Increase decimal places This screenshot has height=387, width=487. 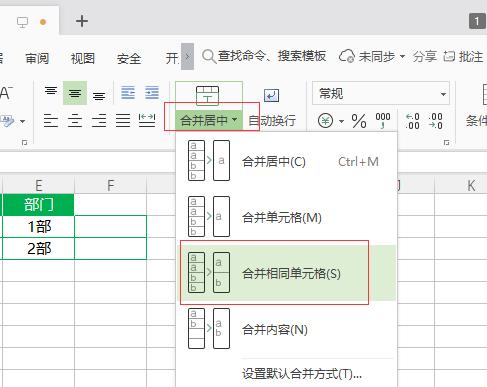coord(413,121)
